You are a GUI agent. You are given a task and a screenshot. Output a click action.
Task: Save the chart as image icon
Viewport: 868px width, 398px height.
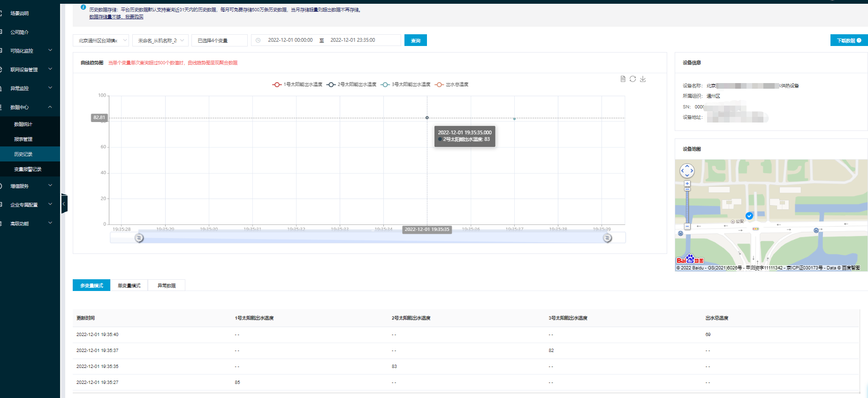coord(643,79)
